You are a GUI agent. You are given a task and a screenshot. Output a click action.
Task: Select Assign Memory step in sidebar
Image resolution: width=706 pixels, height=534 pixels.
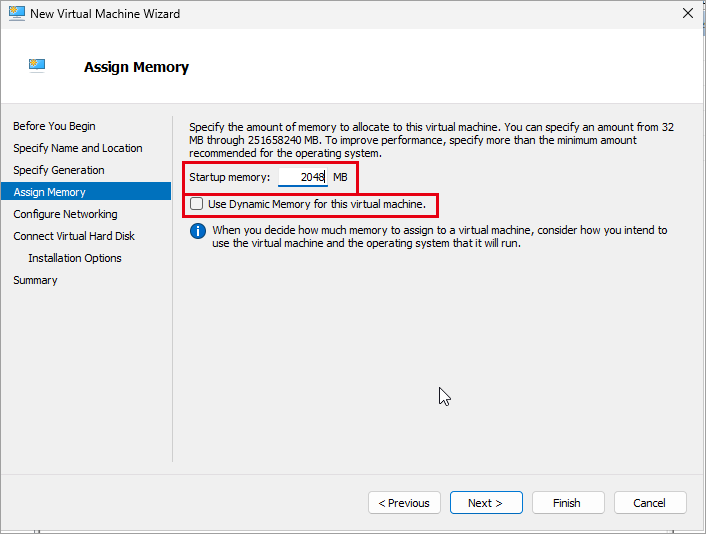86,191
